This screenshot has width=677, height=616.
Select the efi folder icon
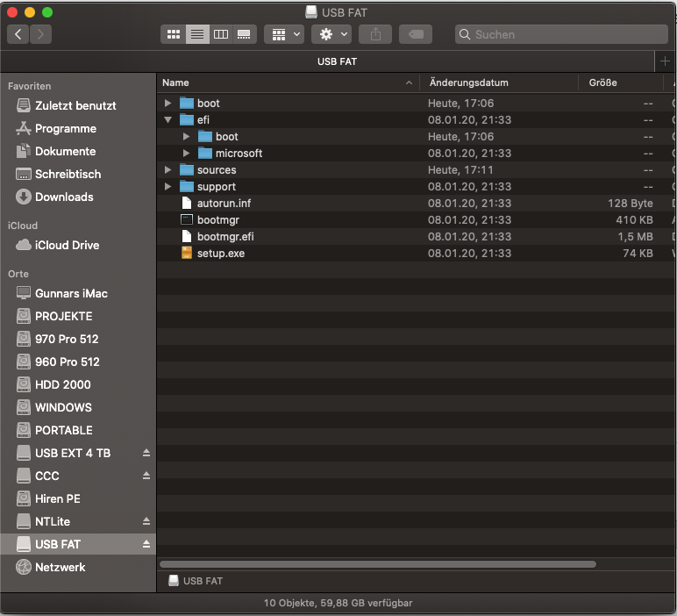[x=187, y=119]
